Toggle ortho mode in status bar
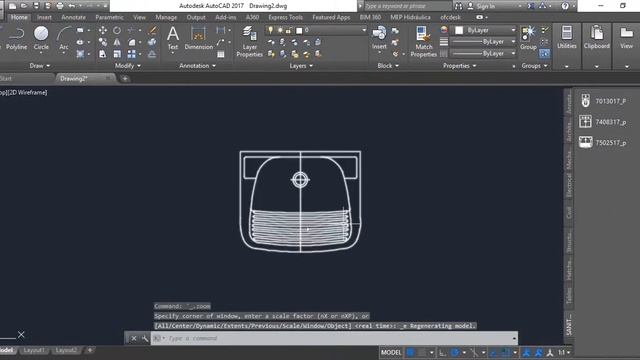The image size is (640, 360). click(x=442, y=352)
